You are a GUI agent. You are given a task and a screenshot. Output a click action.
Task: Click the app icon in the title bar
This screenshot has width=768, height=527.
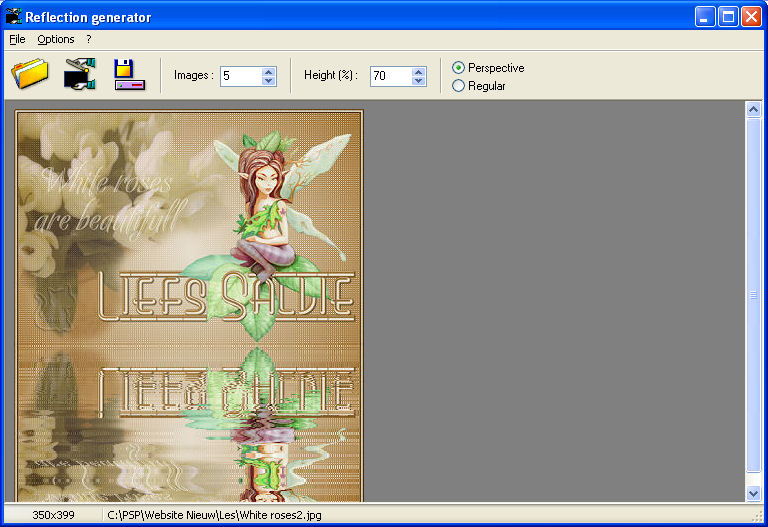click(x=14, y=17)
